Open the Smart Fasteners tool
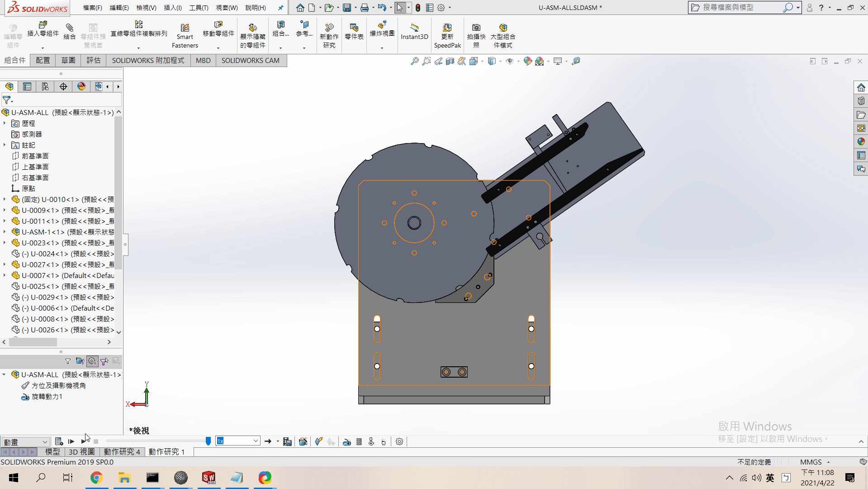The height and width of the screenshot is (489, 868). [x=185, y=35]
